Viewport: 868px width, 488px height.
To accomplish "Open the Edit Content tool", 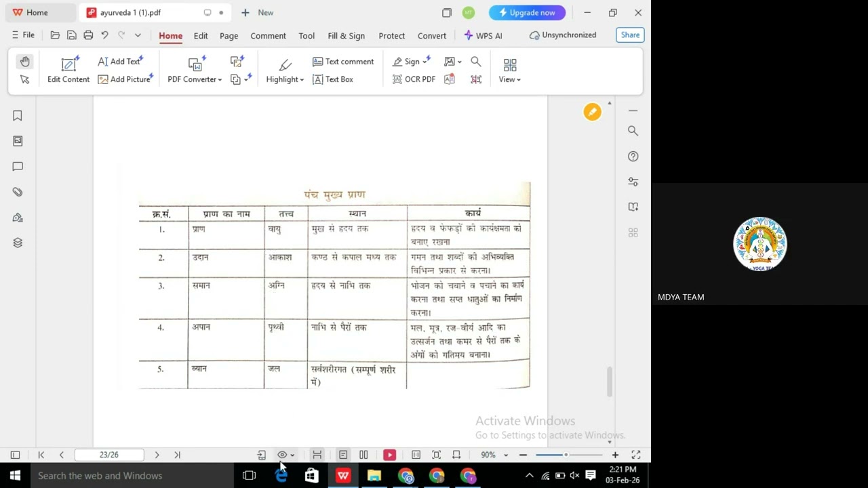I will (x=68, y=70).
